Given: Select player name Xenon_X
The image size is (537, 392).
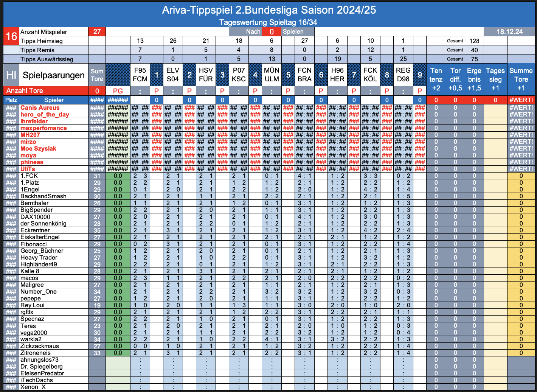Looking at the screenshot, I should coord(33,387).
